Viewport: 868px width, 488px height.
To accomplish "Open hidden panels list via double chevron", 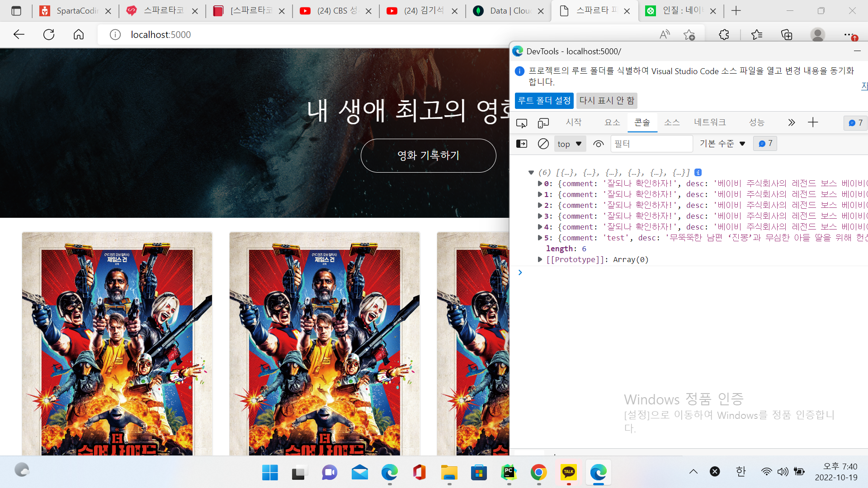I will [791, 122].
